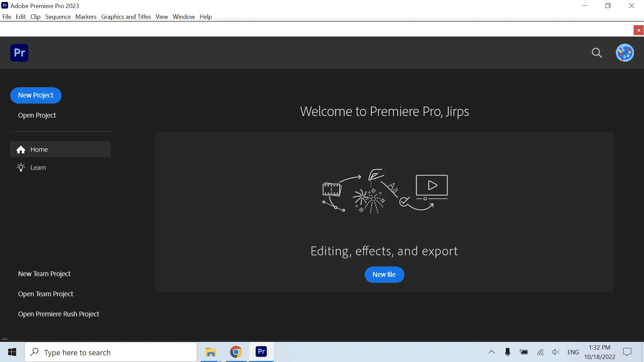The image size is (644, 362).
Task: Click the taskbar search magnifier icon
Action: pos(34,352)
